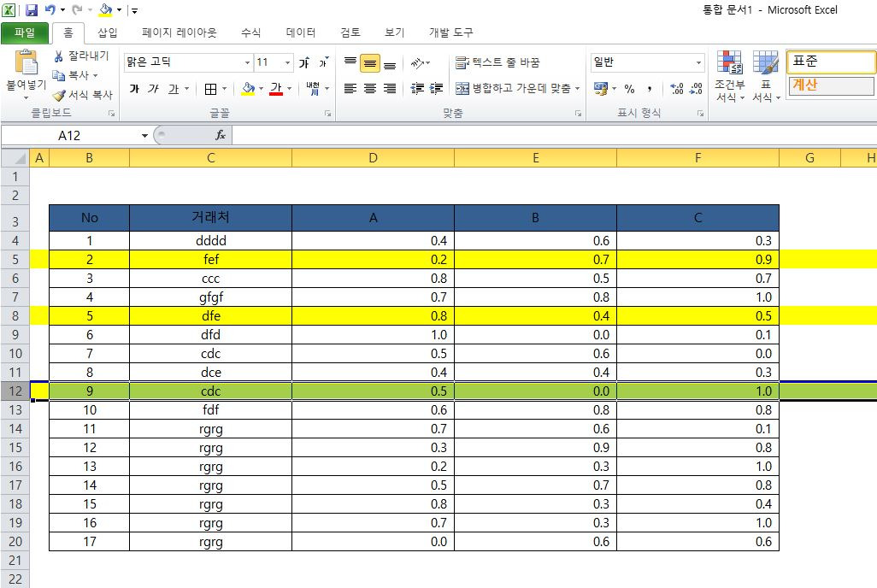Enable 텍스트 줄 바꿈 wrap text
The height and width of the screenshot is (588, 877).
point(497,62)
